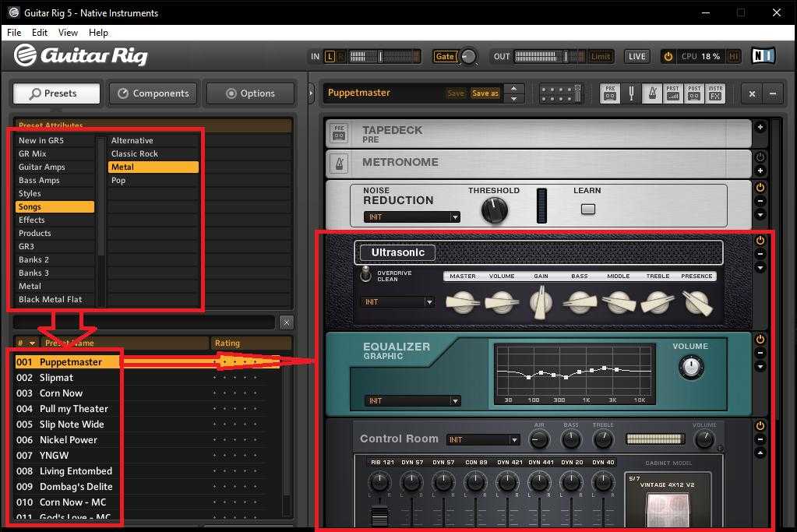Toggle power on the Ultrasonic amp
The image size is (797, 532).
(x=760, y=241)
